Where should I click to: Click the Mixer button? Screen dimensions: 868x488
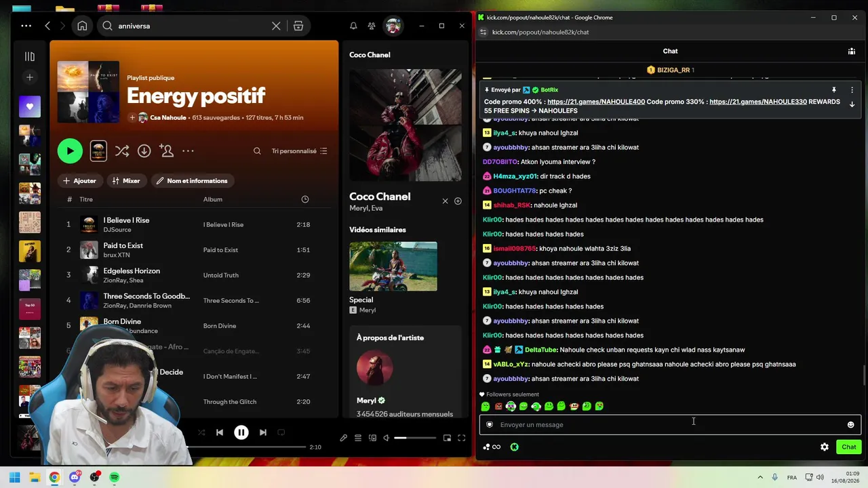126,181
